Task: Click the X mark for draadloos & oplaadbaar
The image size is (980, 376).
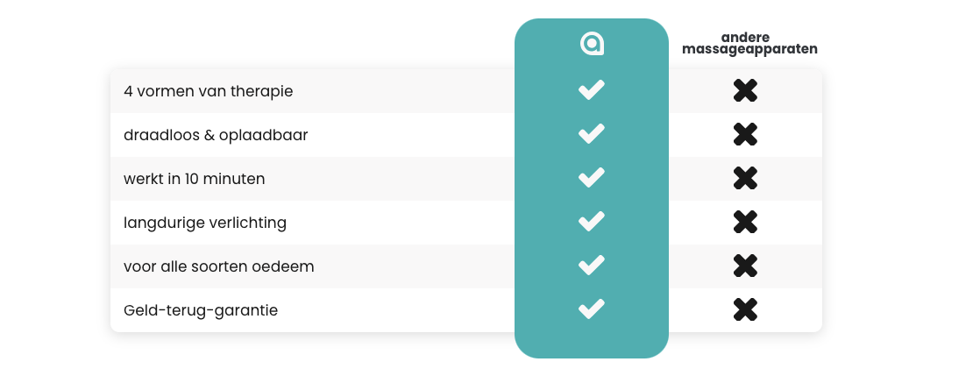Action: click(x=745, y=135)
